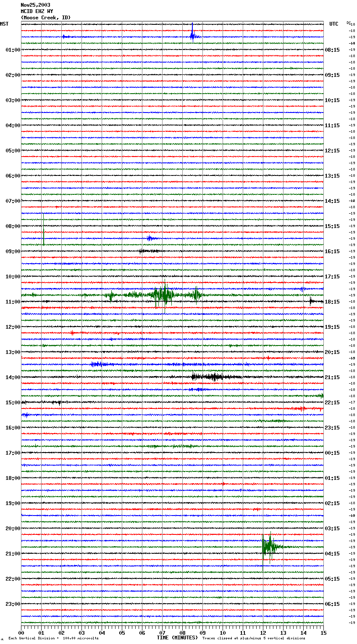The image size is (357, 644).
Task: Click the 14:15 UTC time label
Action: point(332,201)
